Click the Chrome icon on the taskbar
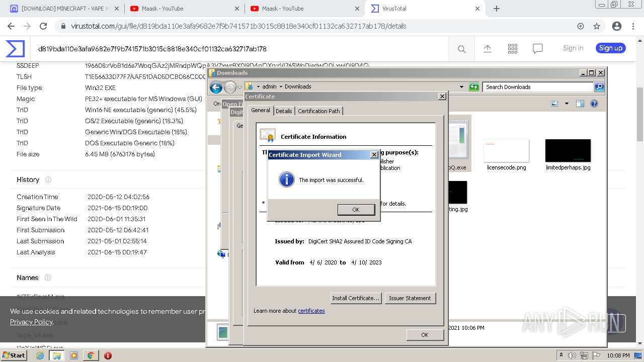The image size is (644, 362). pos(91,355)
